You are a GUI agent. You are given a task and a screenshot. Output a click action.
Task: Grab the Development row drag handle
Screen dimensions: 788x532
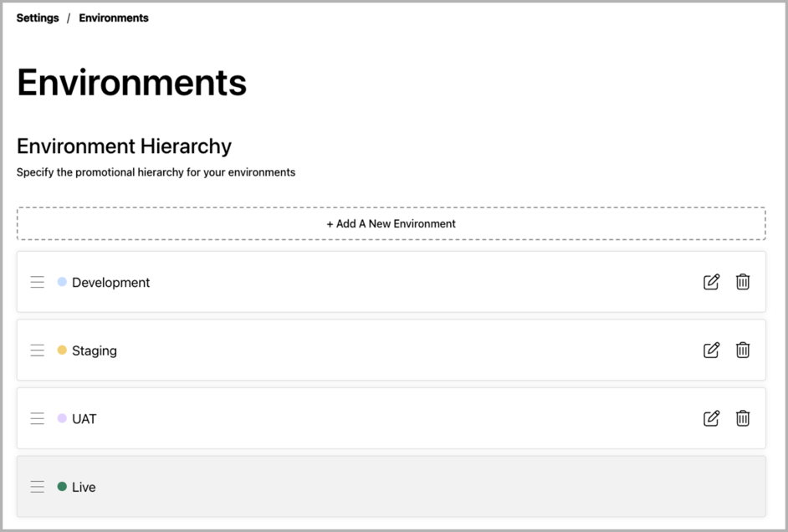coord(37,282)
